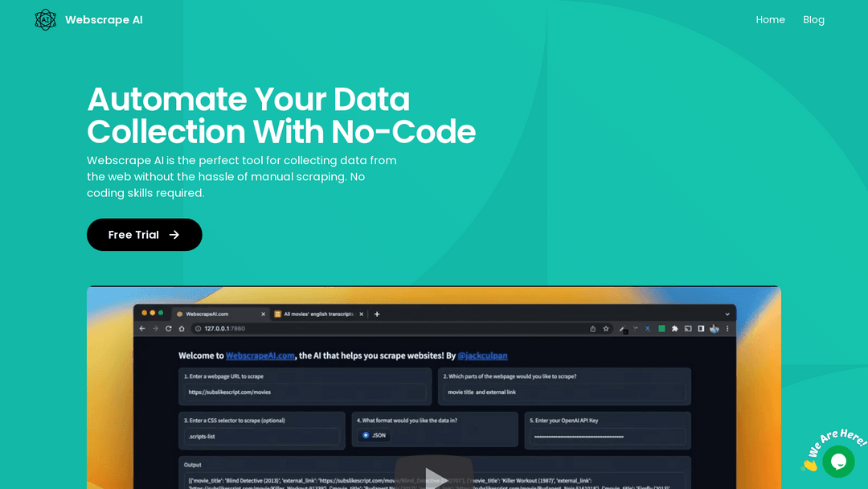Play the demo video
This screenshot has width=868, height=489.
coord(433,476)
